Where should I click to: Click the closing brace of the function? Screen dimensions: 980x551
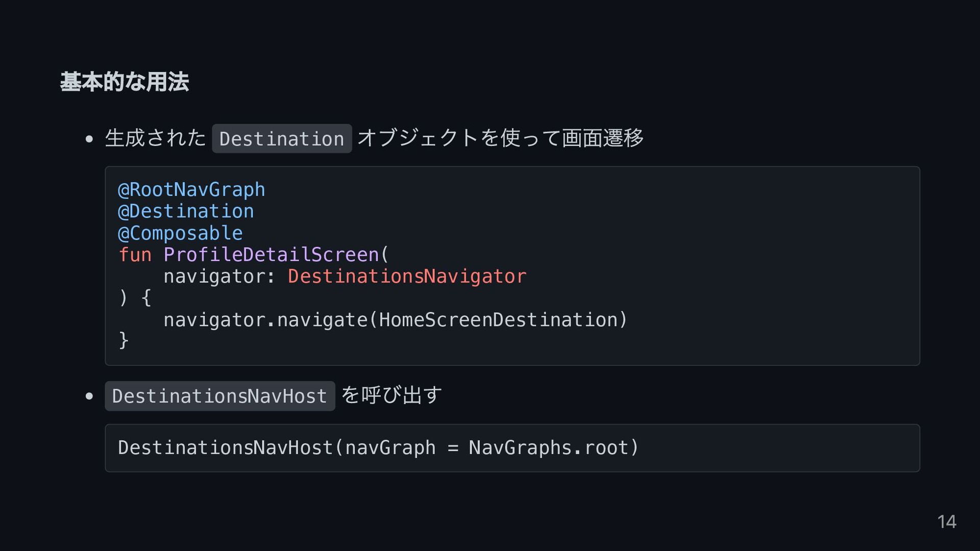[124, 340]
